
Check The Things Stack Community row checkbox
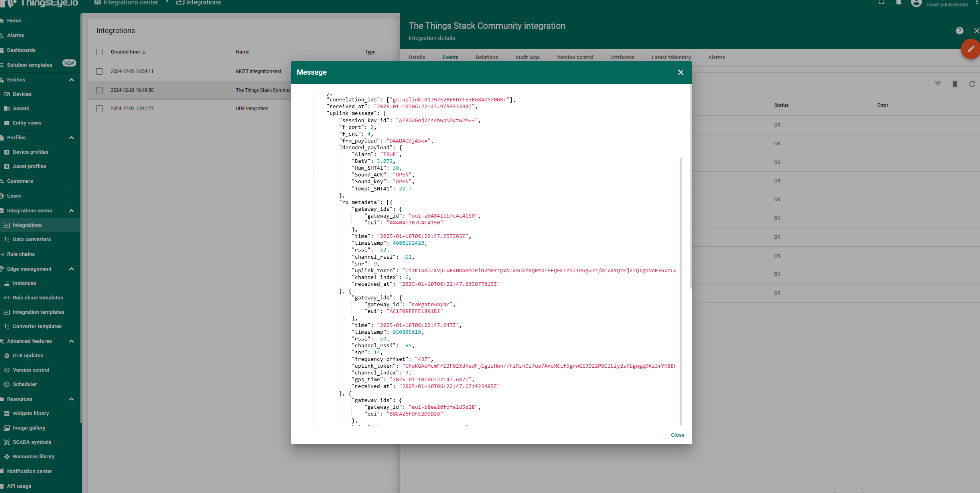pyautogui.click(x=99, y=90)
